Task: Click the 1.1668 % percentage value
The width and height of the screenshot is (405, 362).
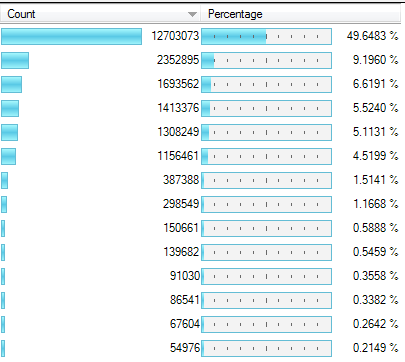Action: (x=375, y=204)
